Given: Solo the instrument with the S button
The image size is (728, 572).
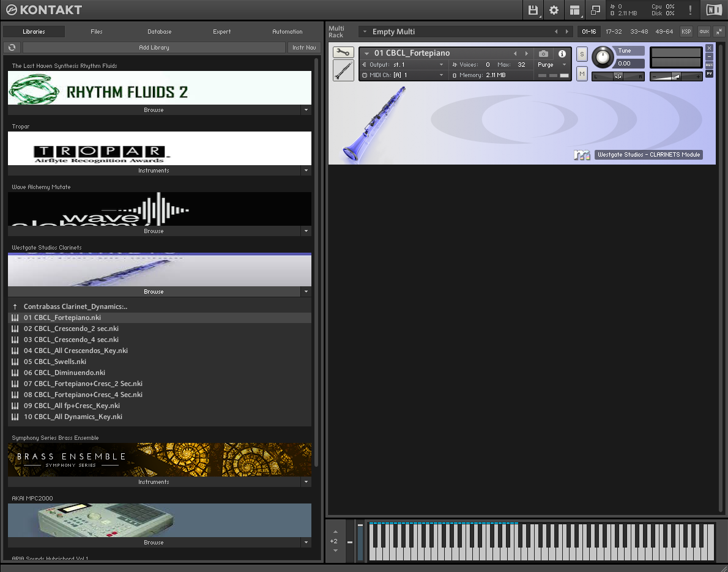Looking at the screenshot, I should tap(582, 54).
